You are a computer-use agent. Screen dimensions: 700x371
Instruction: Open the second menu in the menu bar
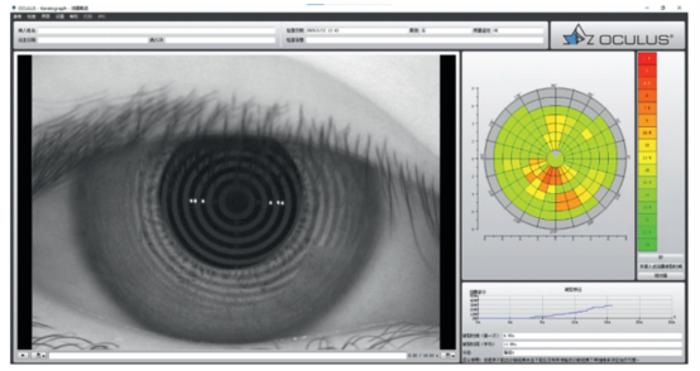pyautogui.click(x=31, y=17)
